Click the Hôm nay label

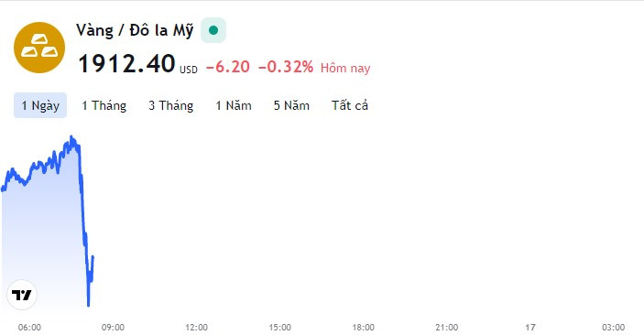(345, 68)
